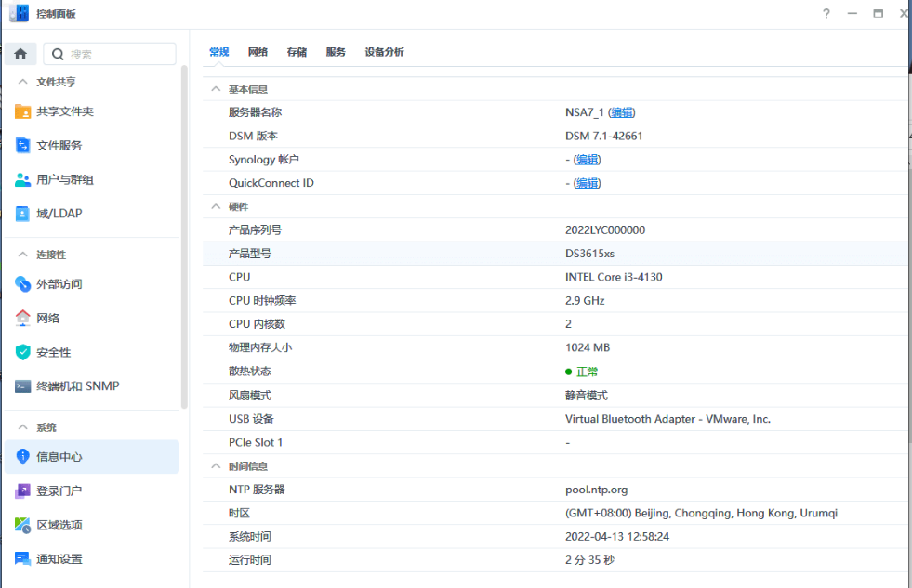The width and height of the screenshot is (912, 588).
Task: Collapse the Hardware (硬件) section
Action: [x=216, y=206]
